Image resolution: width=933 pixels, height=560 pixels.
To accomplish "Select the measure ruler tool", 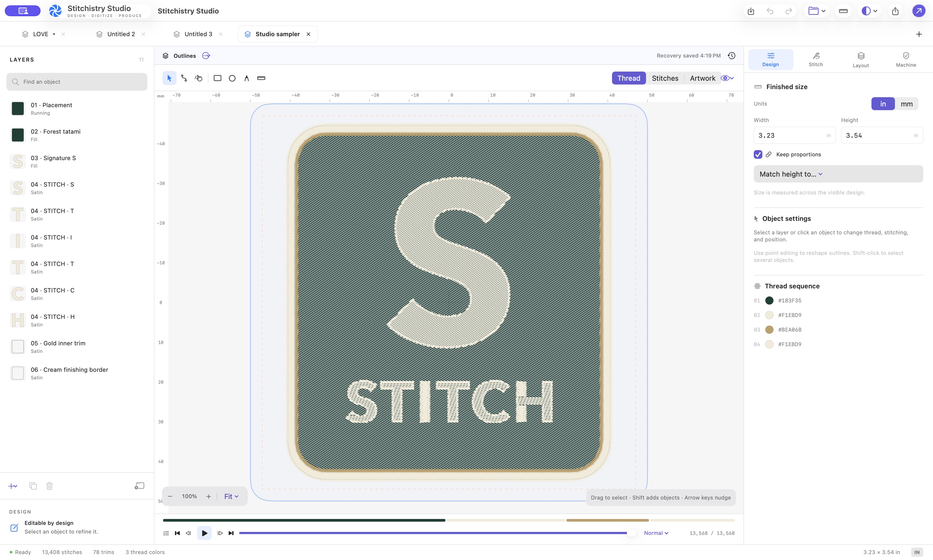I will [x=261, y=78].
